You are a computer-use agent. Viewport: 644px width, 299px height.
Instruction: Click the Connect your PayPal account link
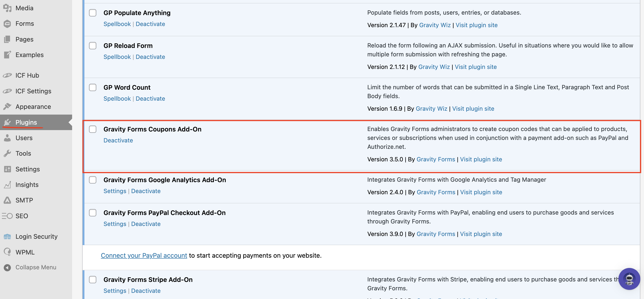coord(144,255)
